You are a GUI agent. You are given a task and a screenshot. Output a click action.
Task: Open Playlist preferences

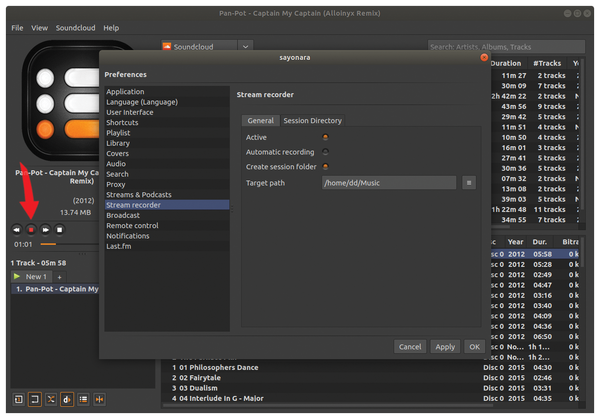(x=167, y=133)
